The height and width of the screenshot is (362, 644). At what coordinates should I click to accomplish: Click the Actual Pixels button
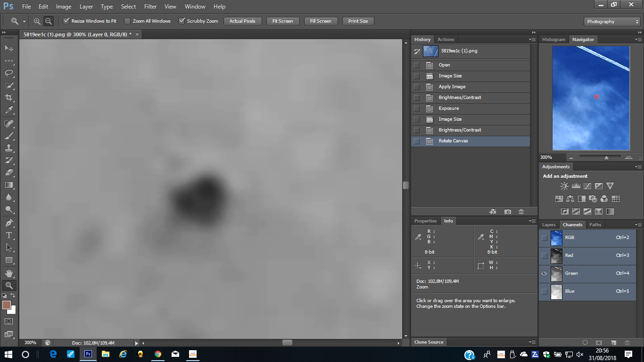point(242,21)
